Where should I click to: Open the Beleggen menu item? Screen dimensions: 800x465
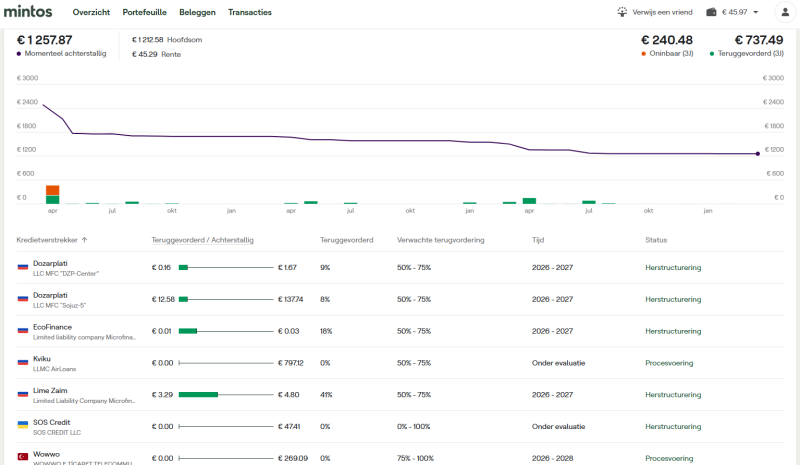[197, 12]
